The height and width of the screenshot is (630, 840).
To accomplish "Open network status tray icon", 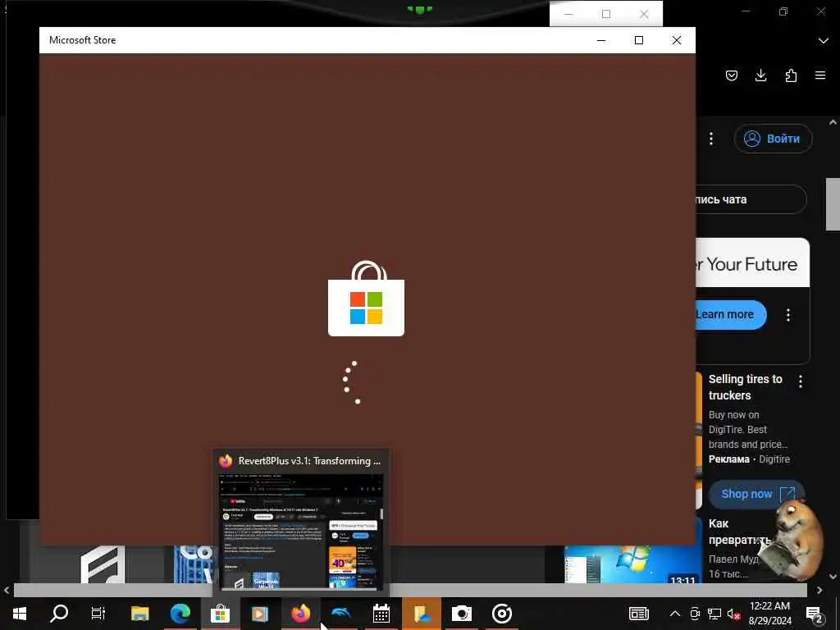I will point(714,614).
